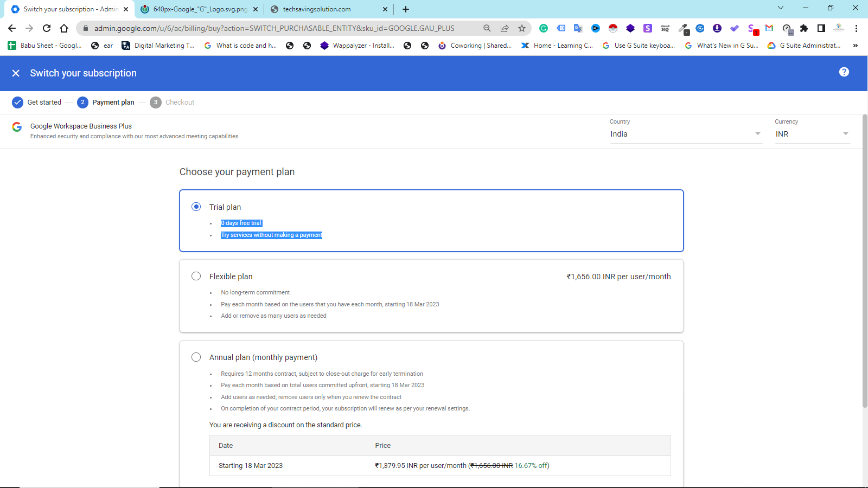Screen dimensions: 868x488
Task: Select the Flexible plan option
Action: (x=196, y=276)
